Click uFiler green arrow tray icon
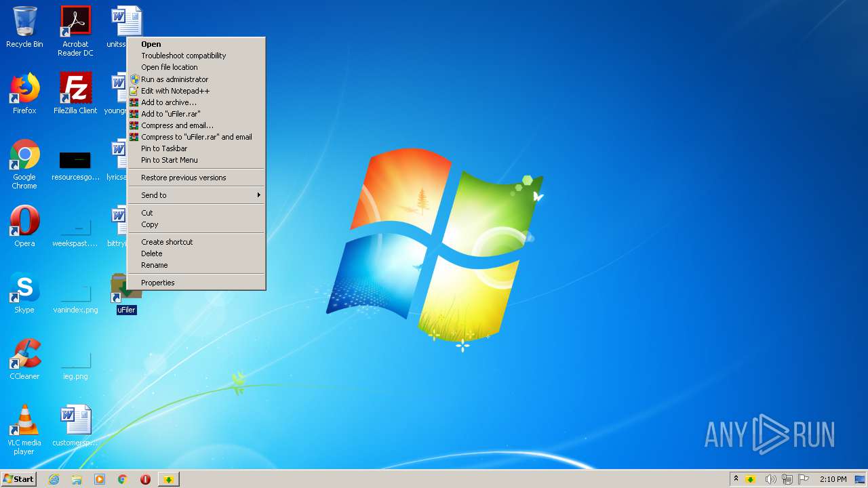This screenshot has width=868, height=488. pos(751,479)
